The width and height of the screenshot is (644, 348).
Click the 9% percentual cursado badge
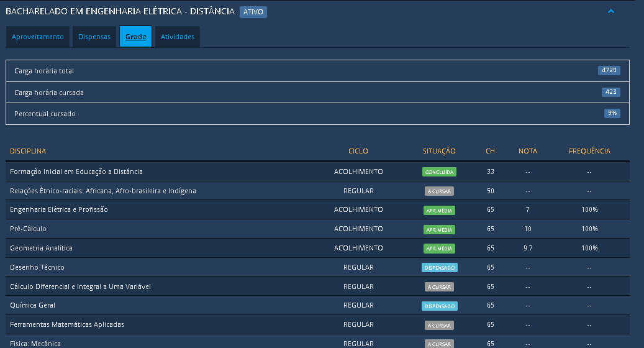pos(612,114)
